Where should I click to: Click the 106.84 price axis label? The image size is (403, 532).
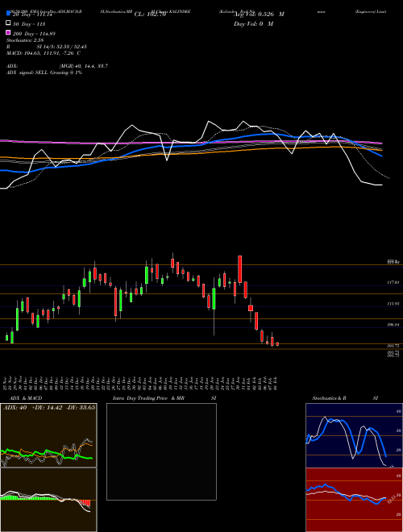tap(393, 325)
